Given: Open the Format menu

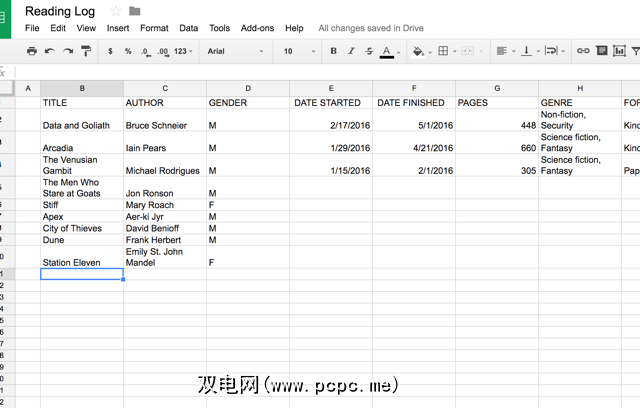Looking at the screenshot, I should coord(154,29).
